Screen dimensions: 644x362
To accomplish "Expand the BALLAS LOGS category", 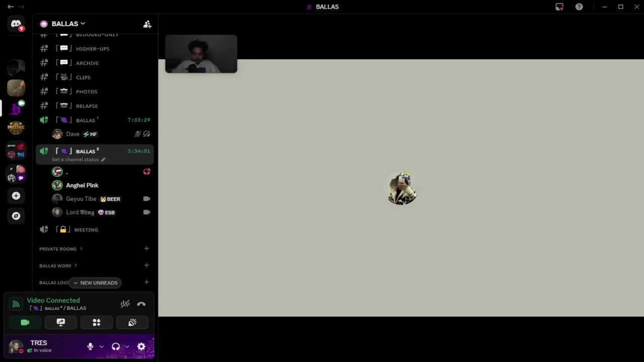I will (54, 283).
